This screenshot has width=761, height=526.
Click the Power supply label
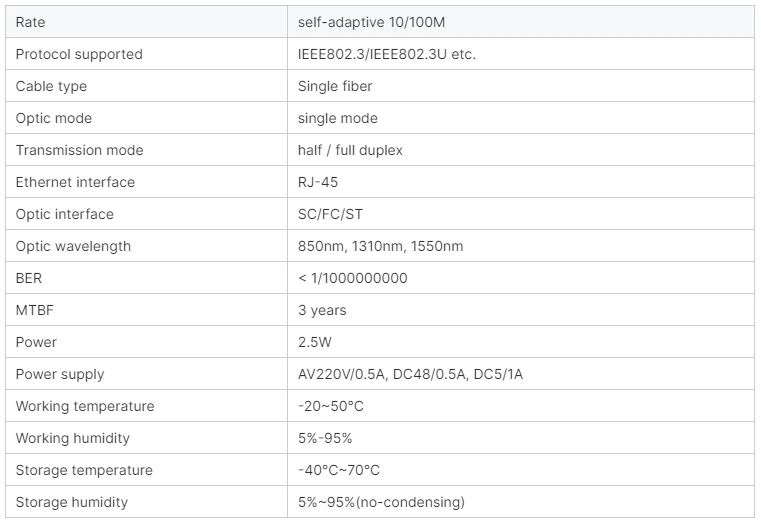[60, 374]
